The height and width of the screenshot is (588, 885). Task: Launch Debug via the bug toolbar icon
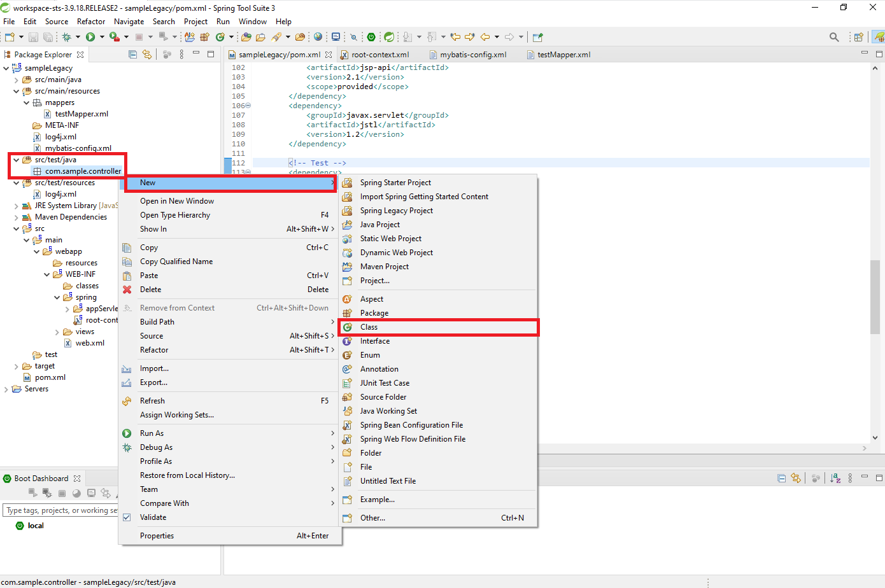pos(66,37)
